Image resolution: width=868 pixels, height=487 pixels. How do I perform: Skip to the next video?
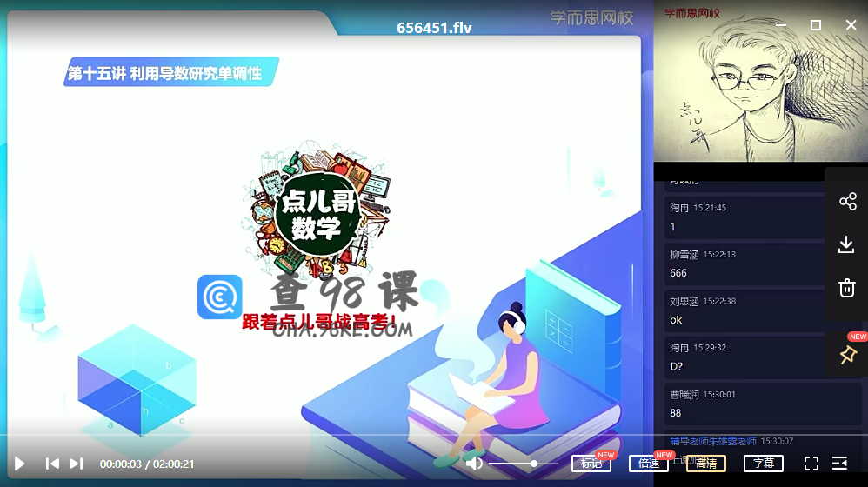point(77,464)
